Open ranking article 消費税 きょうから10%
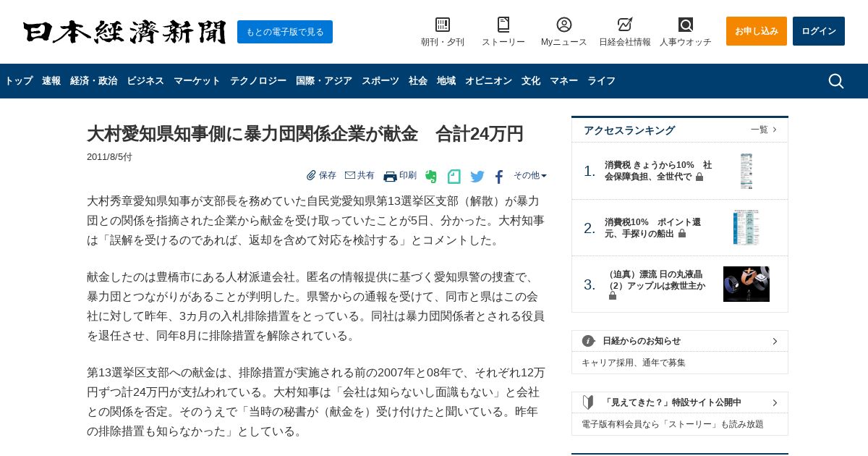Viewport: 868px width, 456px height. [x=658, y=171]
